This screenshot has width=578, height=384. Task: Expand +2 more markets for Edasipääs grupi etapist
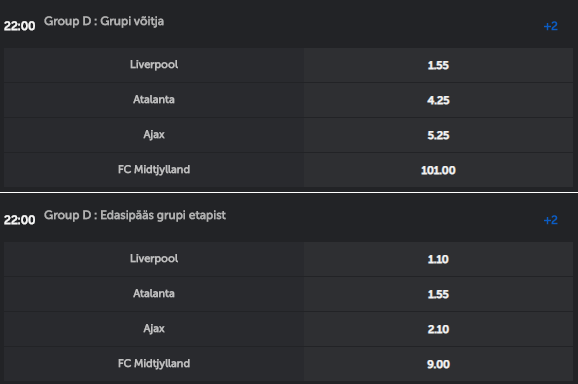tap(550, 220)
